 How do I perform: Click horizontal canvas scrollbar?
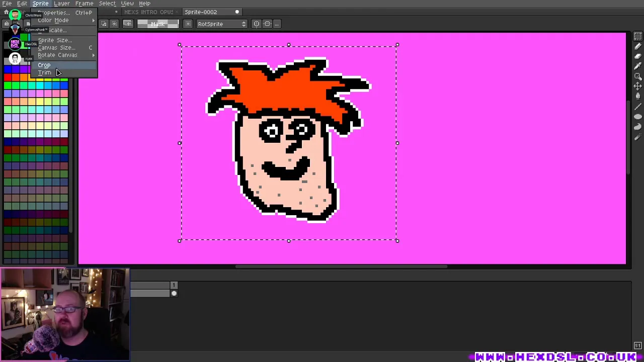point(341,266)
